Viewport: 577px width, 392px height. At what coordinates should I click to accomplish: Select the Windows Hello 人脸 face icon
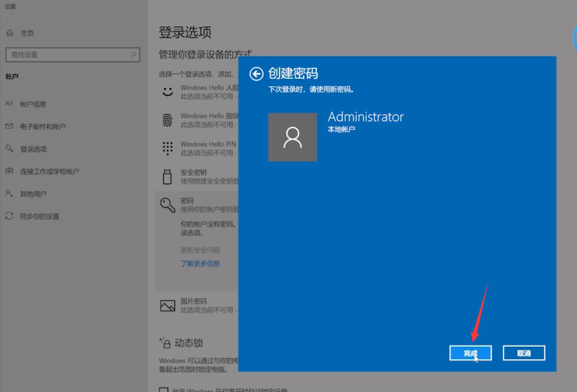coord(167,91)
